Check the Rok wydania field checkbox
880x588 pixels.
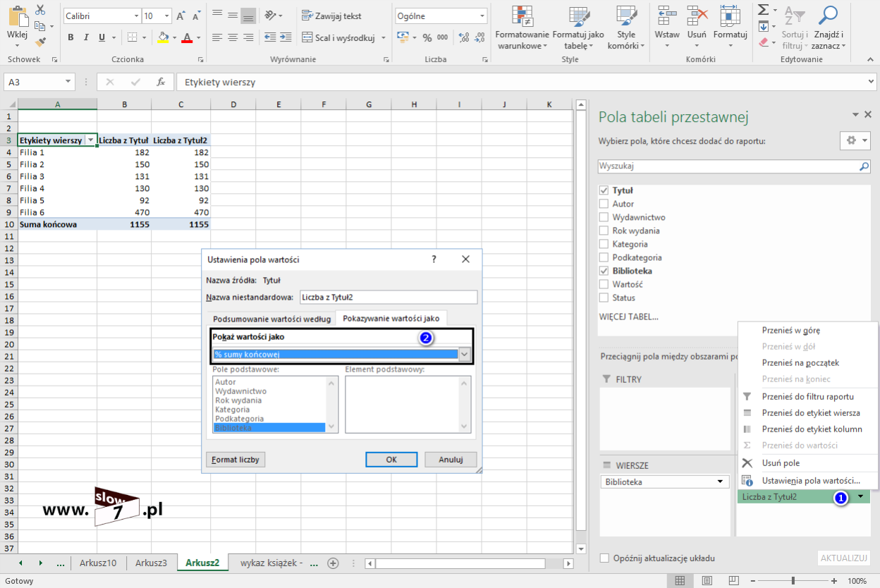click(604, 231)
